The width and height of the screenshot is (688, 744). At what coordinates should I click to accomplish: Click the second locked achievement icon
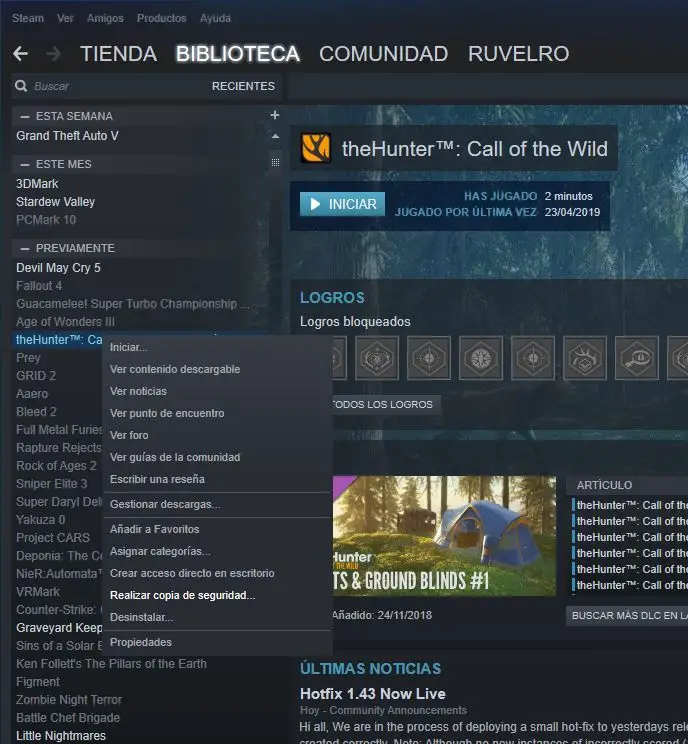377,358
